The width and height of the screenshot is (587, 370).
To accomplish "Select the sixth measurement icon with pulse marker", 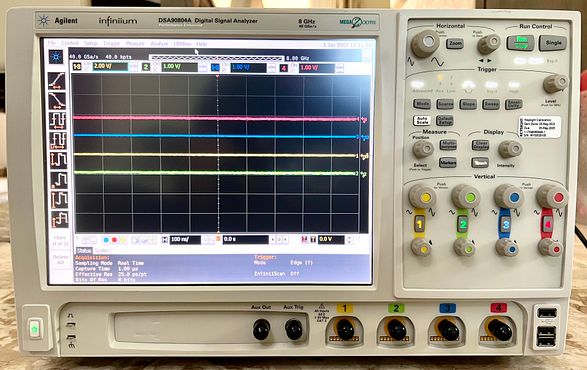I will [59, 180].
